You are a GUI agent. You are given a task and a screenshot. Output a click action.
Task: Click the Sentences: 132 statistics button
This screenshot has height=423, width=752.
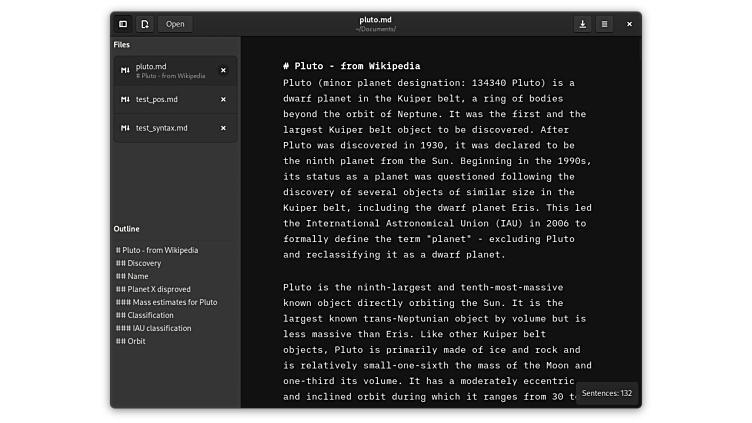607,393
